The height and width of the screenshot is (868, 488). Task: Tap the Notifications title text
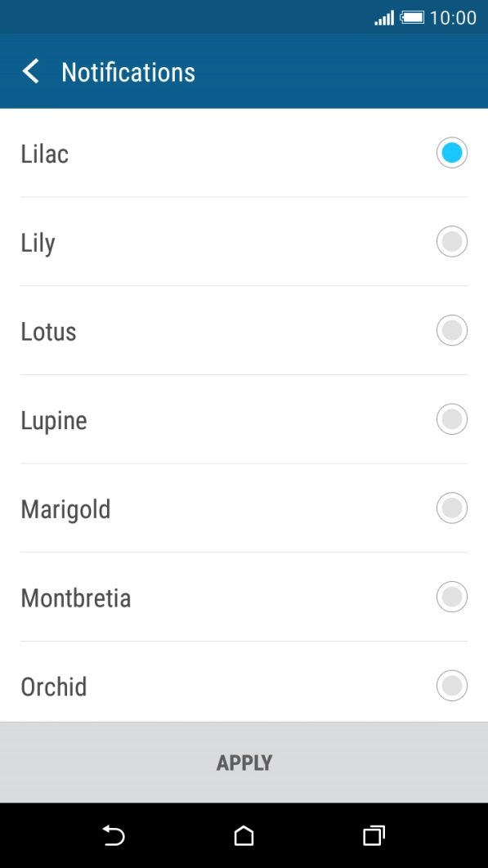128,72
